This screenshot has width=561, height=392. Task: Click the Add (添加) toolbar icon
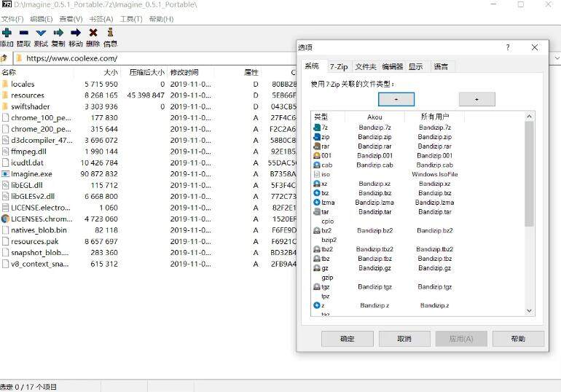click(7, 33)
